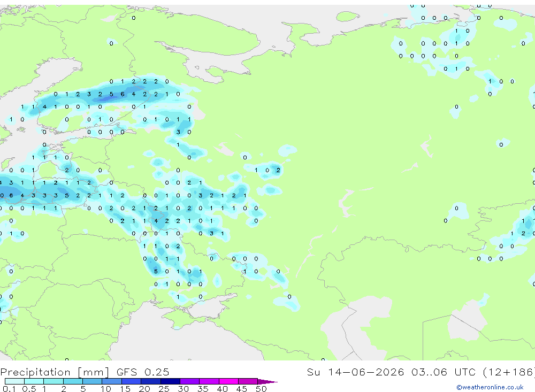This screenshot has width=535, height=392.
Task: Click the 10–15 mm blue legend swatch
Action: click(112, 381)
